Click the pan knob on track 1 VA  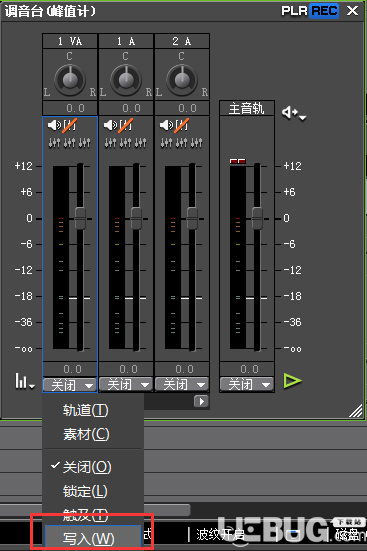[70, 80]
